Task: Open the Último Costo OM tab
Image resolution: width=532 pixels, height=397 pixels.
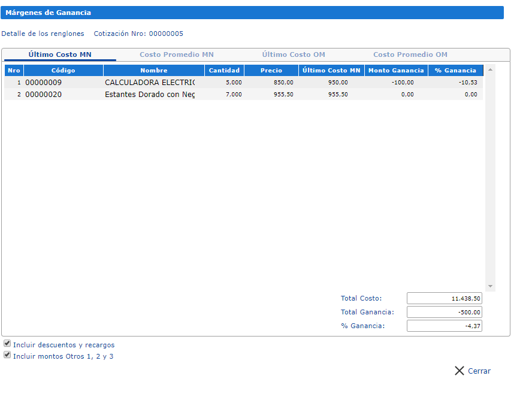Action: (x=293, y=54)
